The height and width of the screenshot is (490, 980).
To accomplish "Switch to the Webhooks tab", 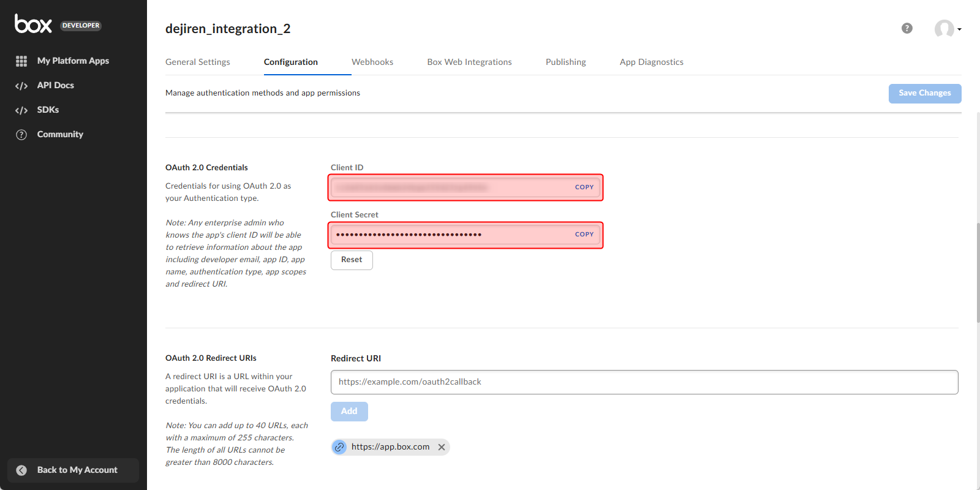I will click(372, 62).
